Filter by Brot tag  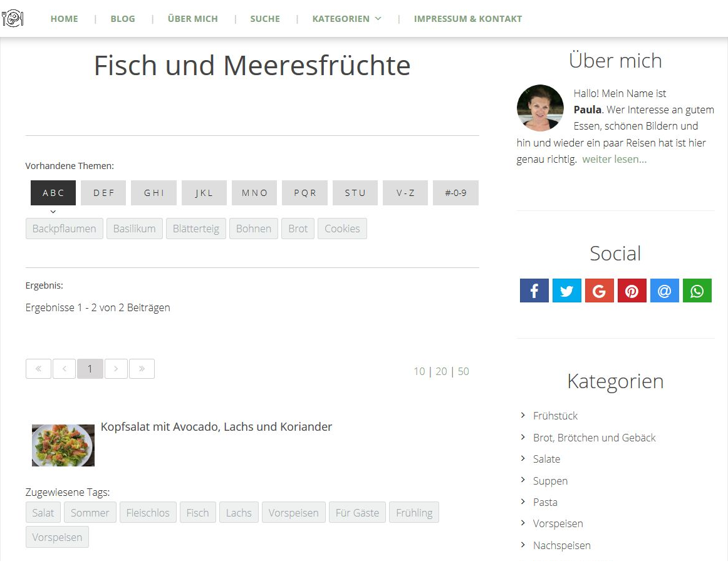(x=298, y=229)
